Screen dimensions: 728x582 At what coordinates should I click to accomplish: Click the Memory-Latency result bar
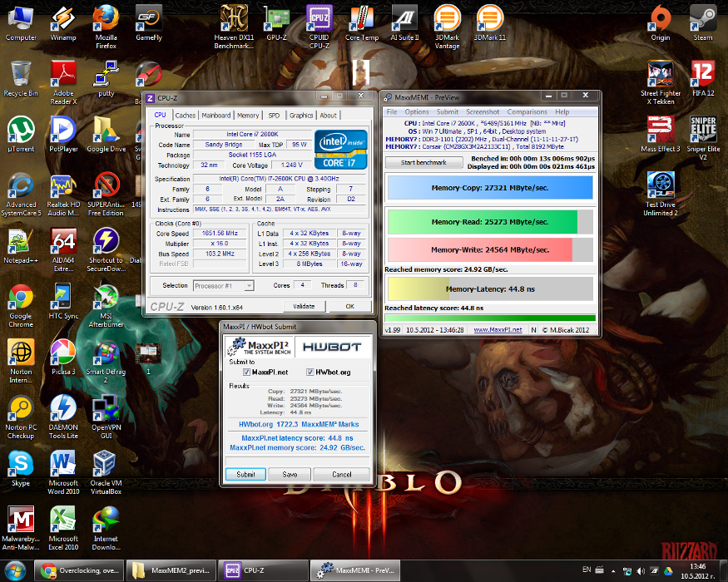tap(490, 289)
